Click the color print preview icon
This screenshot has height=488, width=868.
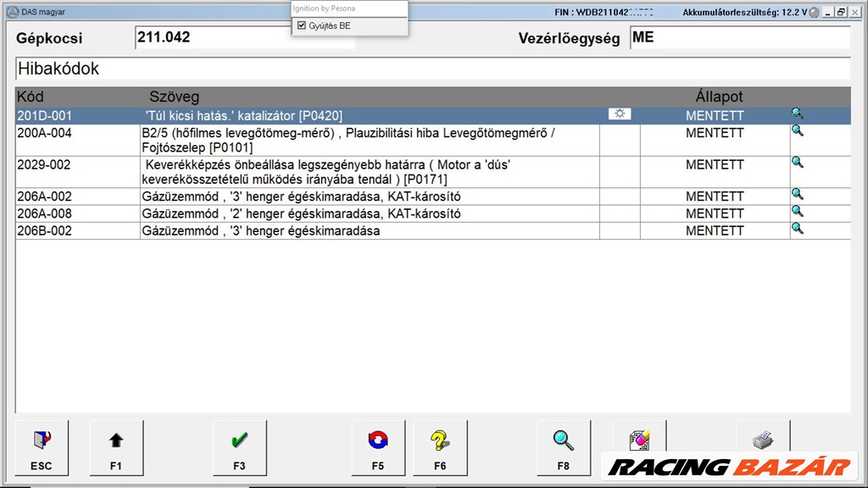[638, 440]
